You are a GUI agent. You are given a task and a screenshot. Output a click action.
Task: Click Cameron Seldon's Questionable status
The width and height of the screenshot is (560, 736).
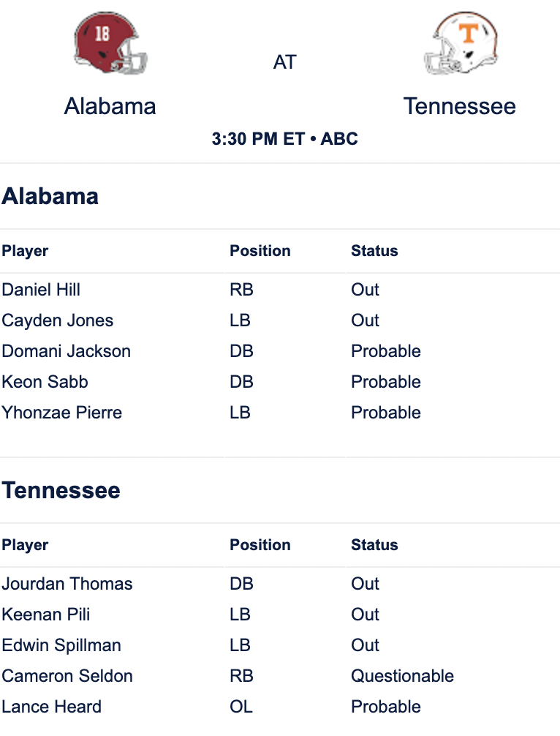pos(402,676)
